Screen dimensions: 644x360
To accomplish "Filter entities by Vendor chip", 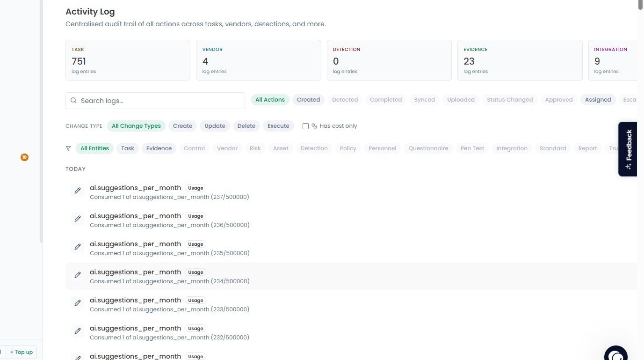I will point(227,148).
